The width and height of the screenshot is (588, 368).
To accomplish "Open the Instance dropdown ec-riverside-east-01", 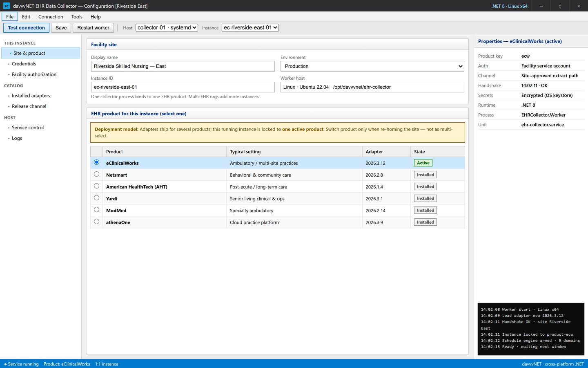I will point(250,27).
